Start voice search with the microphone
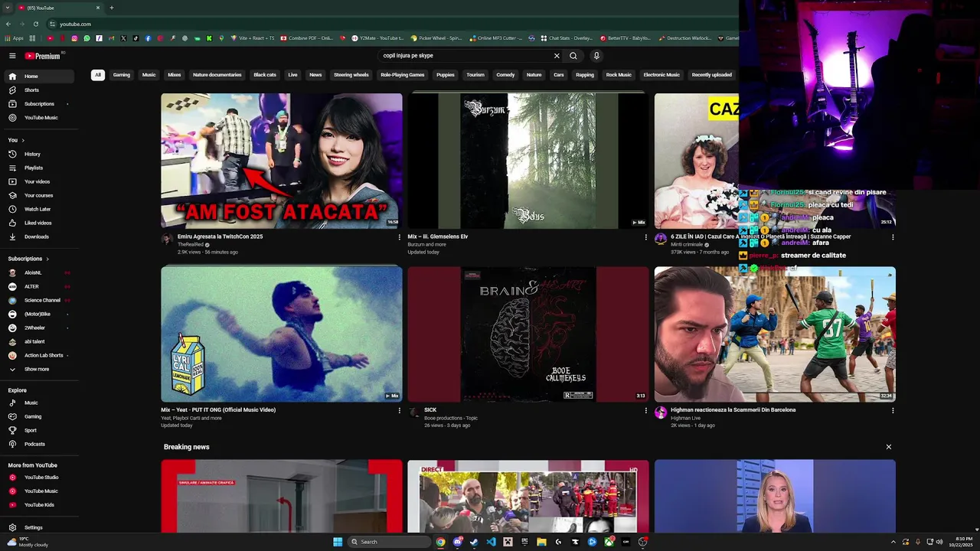This screenshot has height=551, width=980. 596,56
